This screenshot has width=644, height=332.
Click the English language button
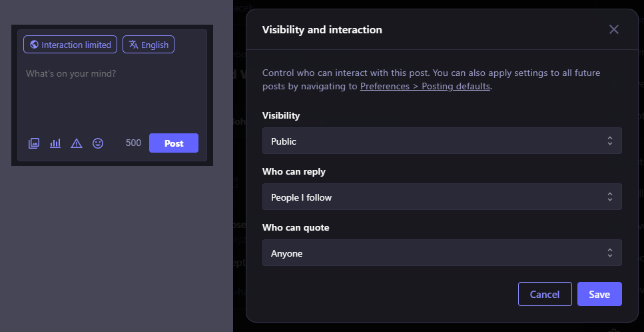[x=149, y=45]
